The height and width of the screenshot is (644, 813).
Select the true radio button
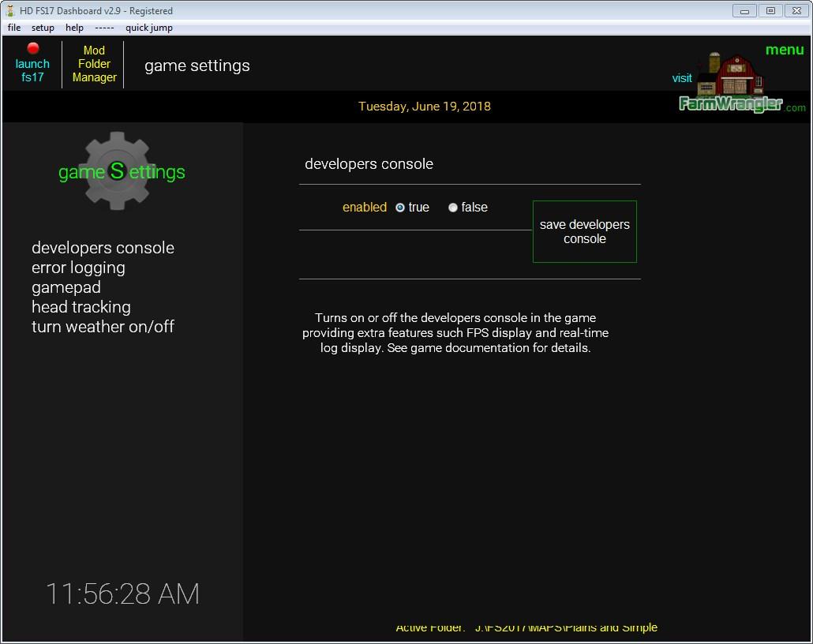point(400,208)
